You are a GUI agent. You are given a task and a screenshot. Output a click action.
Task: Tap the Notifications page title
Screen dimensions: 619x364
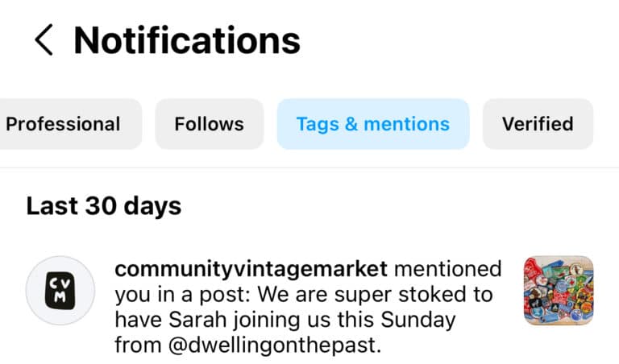187,39
